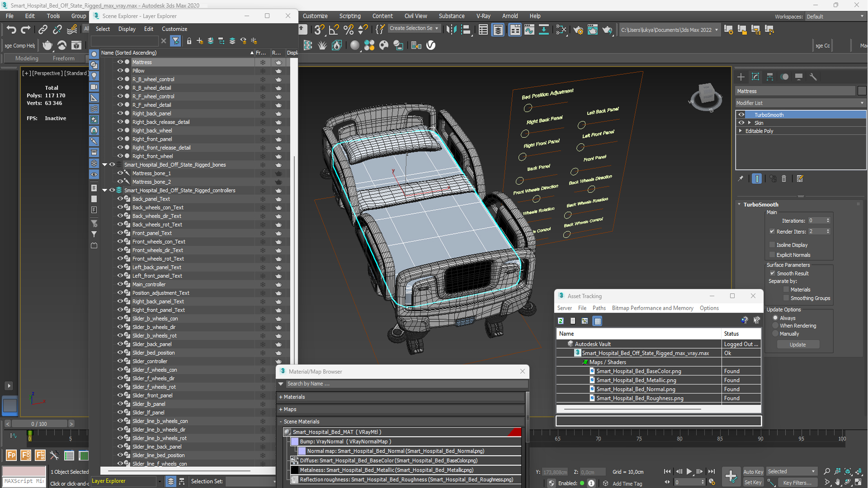The height and width of the screenshot is (488, 868).
Task: Open the V-Ray menu
Action: tap(483, 16)
